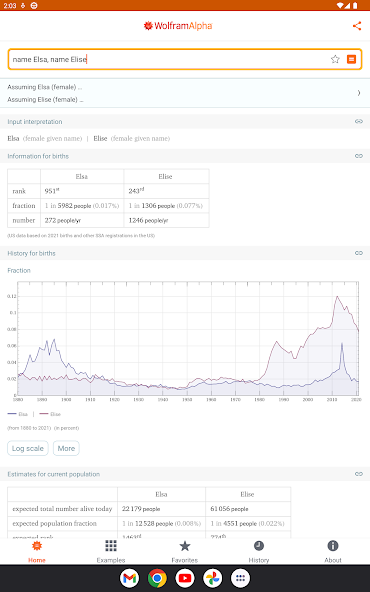Open the app drawer grid icon
Viewport: 370px width, 592px height.
tap(240, 578)
